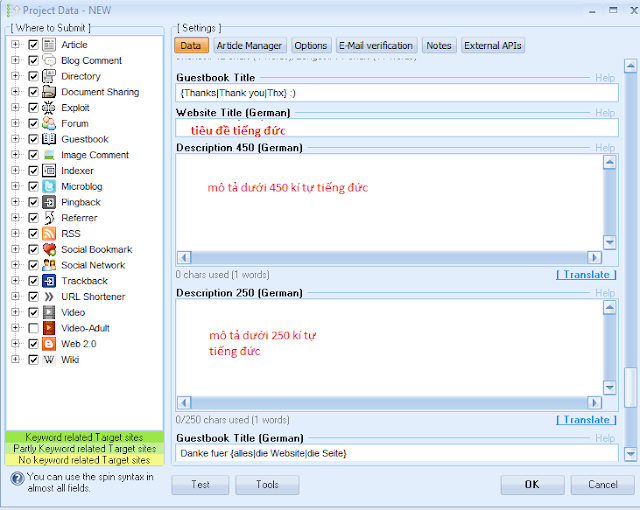Toggle the Social Bookmark checkbox
This screenshot has height=510, width=640.
click(33, 249)
